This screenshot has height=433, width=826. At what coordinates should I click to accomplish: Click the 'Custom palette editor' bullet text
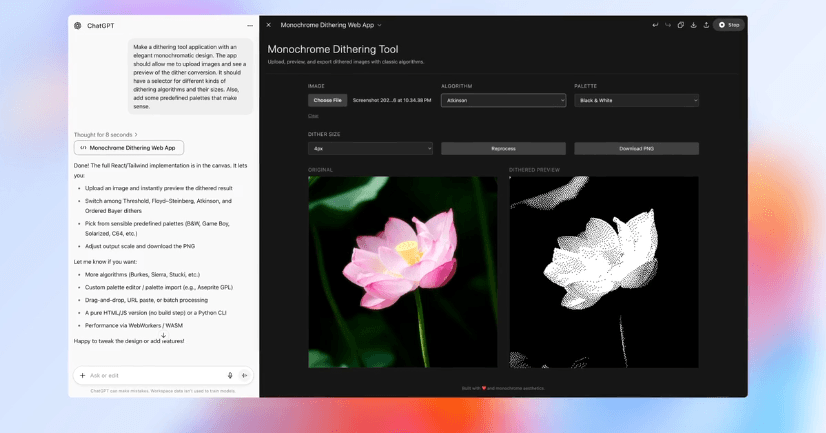(x=159, y=287)
